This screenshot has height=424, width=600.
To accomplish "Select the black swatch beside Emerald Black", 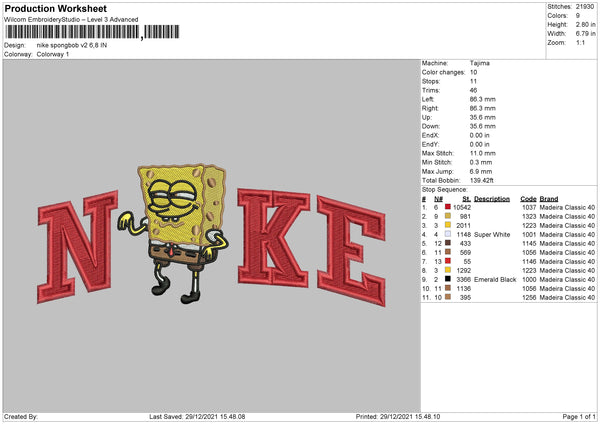I will [x=448, y=279].
